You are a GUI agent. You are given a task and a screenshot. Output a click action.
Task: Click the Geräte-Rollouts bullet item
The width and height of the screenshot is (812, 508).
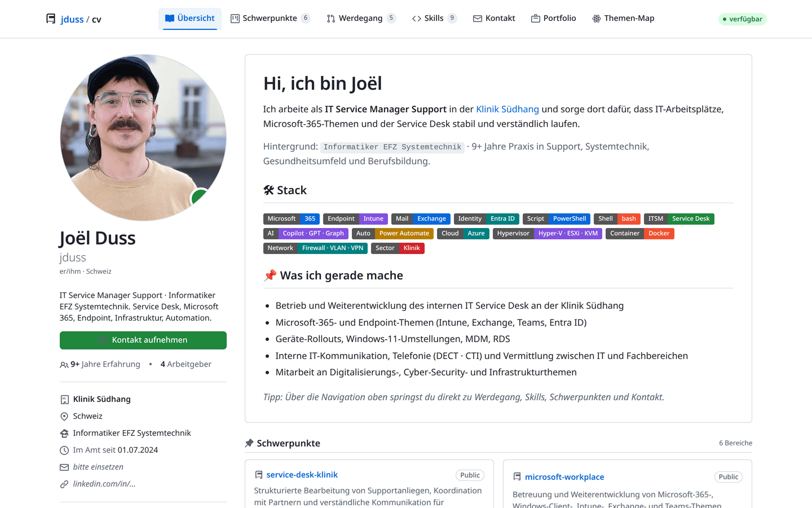392,339
